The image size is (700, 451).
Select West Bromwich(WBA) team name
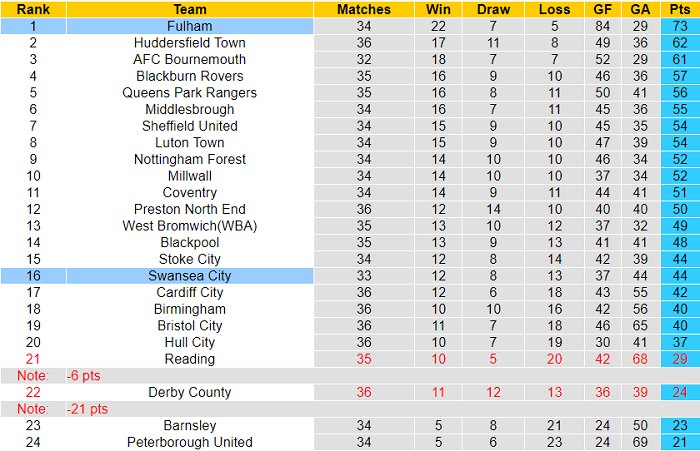tap(189, 226)
